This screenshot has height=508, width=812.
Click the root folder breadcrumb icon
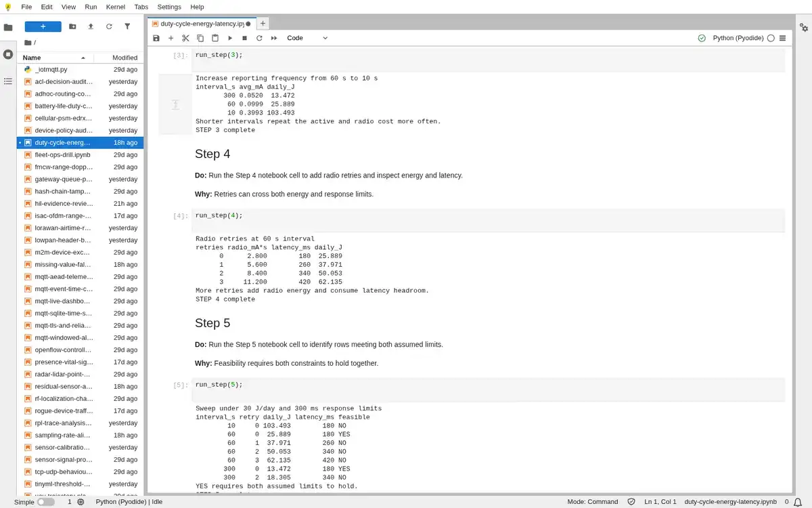28,42
